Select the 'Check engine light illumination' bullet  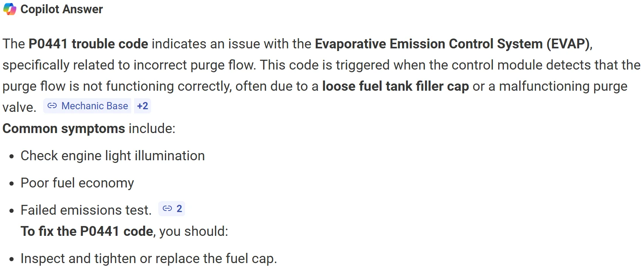[x=113, y=156]
